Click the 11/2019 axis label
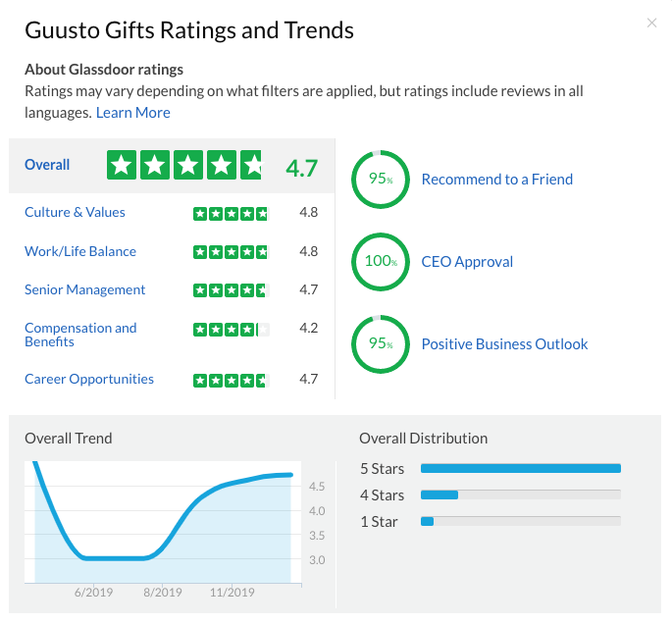Image resolution: width=672 pixels, height=624 pixels. click(x=232, y=593)
